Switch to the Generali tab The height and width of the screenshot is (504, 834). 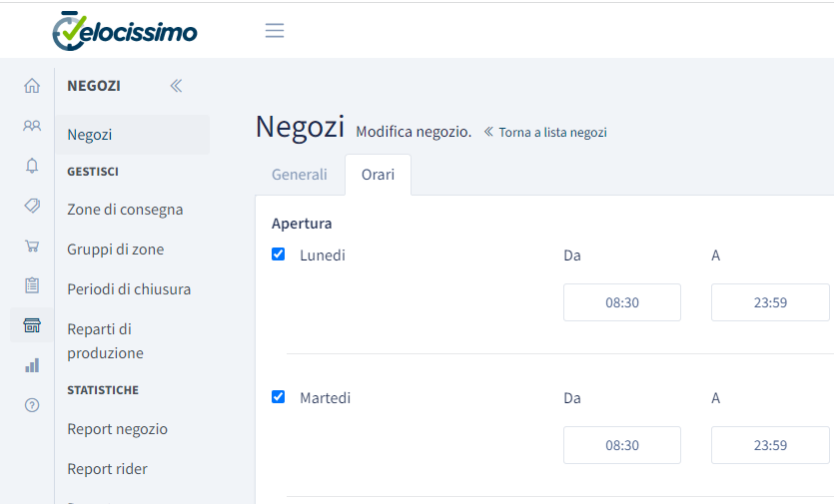pos(300,175)
